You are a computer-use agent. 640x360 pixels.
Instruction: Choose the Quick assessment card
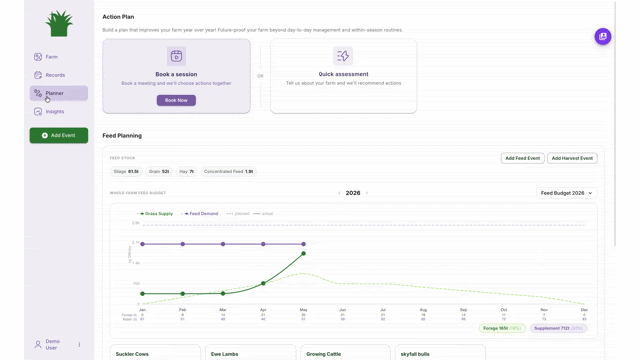click(x=343, y=76)
